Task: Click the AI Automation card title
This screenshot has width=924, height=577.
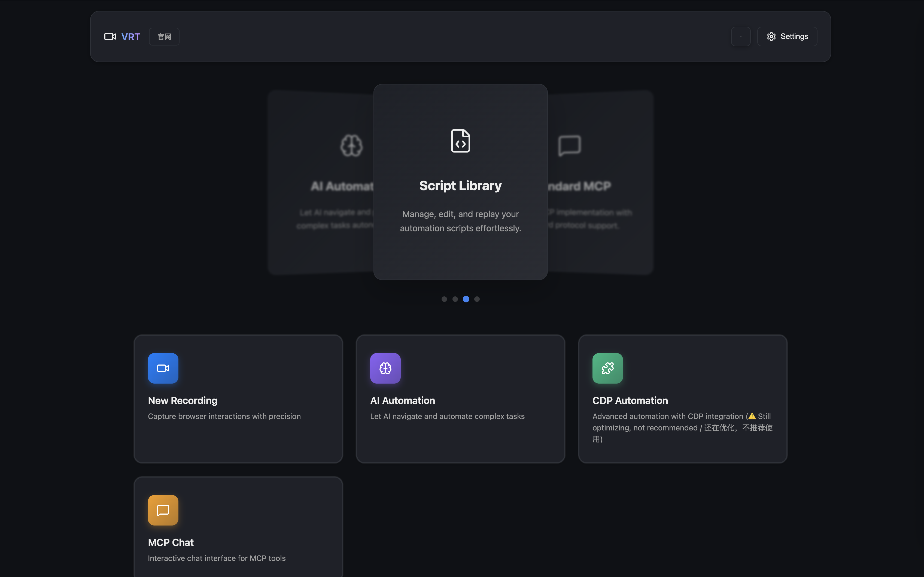Action: coord(403,400)
